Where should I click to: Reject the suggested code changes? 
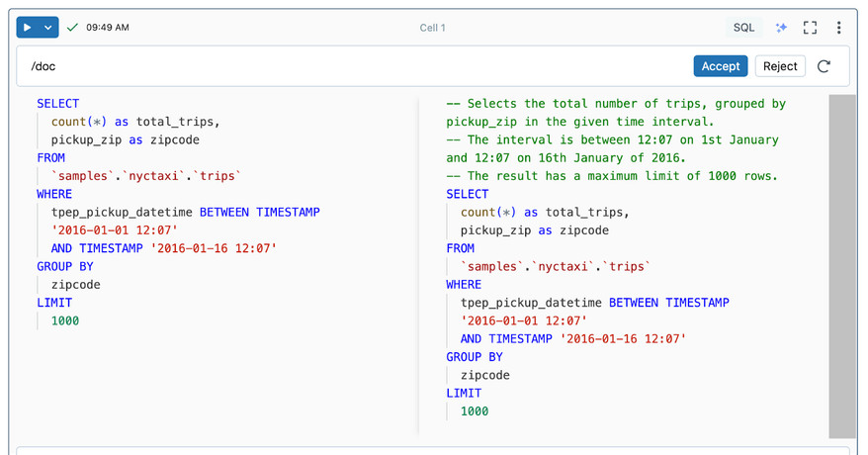pyautogui.click(x=780, y=66)
